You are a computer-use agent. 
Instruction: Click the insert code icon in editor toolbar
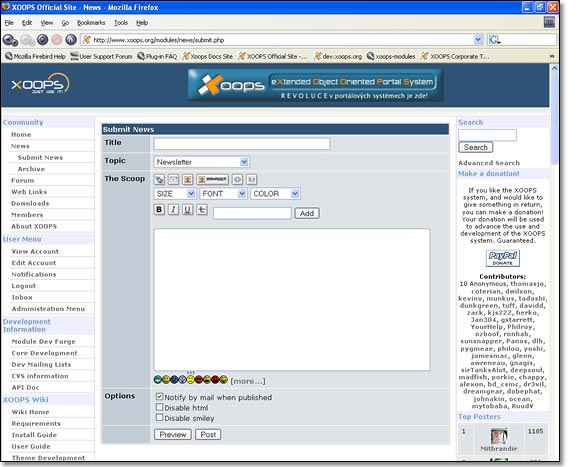pos(237,180)
